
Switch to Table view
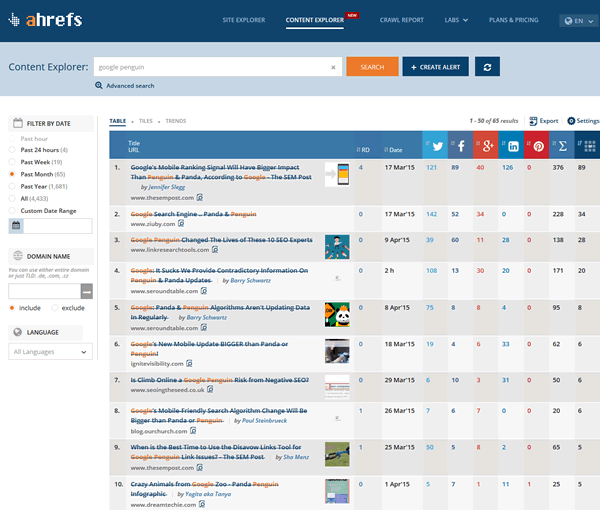117,121
